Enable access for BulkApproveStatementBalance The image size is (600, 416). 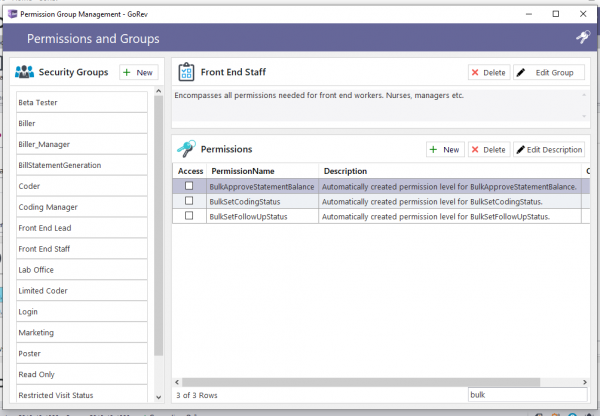click(x=189, y=186)
